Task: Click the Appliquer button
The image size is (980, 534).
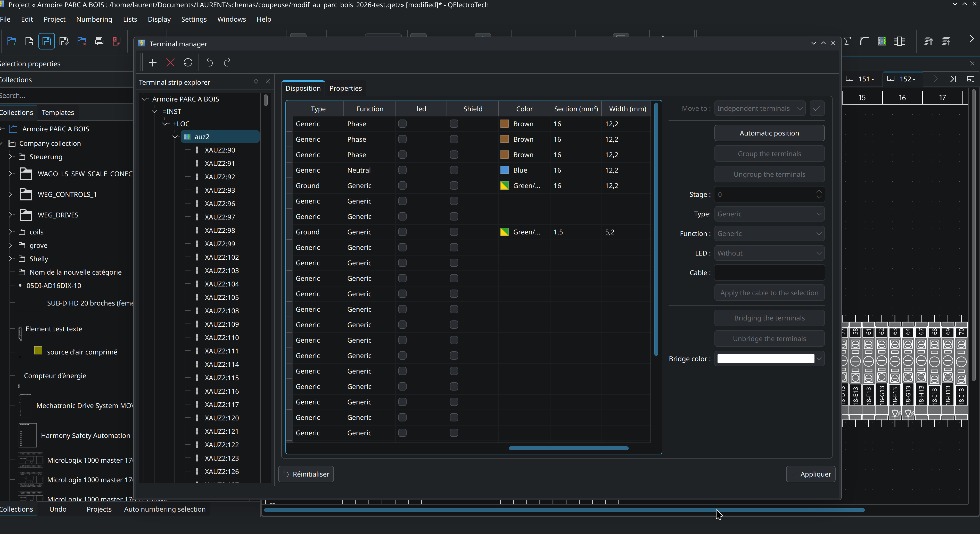Action: coord(811,474)
